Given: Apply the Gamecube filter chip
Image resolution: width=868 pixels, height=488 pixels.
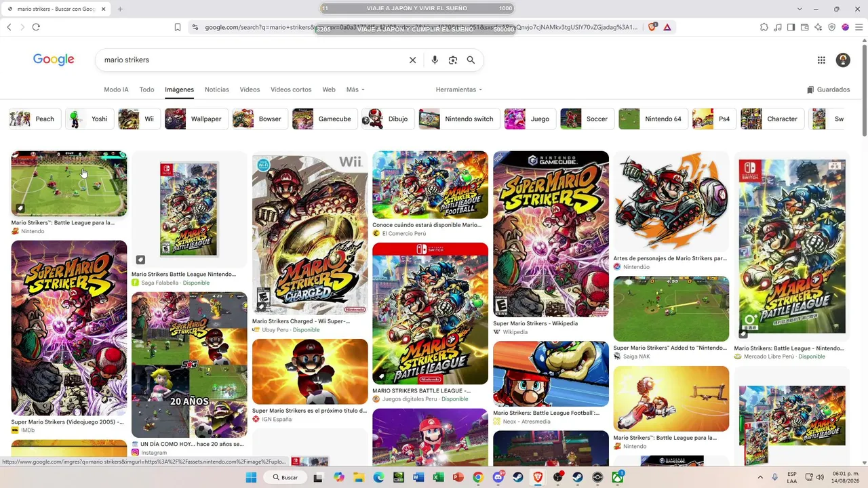Looking at the screenshot, I should click(x=324, y=119).
